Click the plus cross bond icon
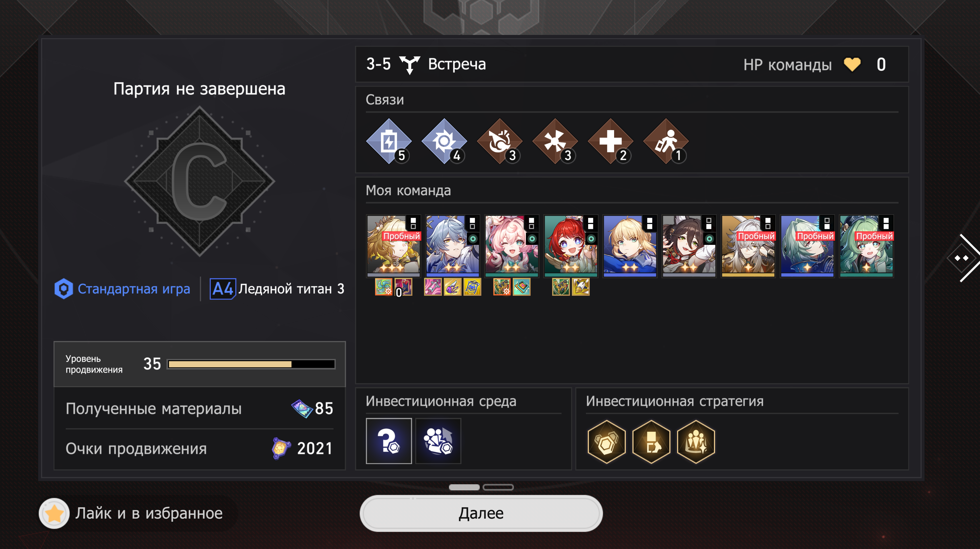Screen dimensions: 980x549 (x=610, y=141)
